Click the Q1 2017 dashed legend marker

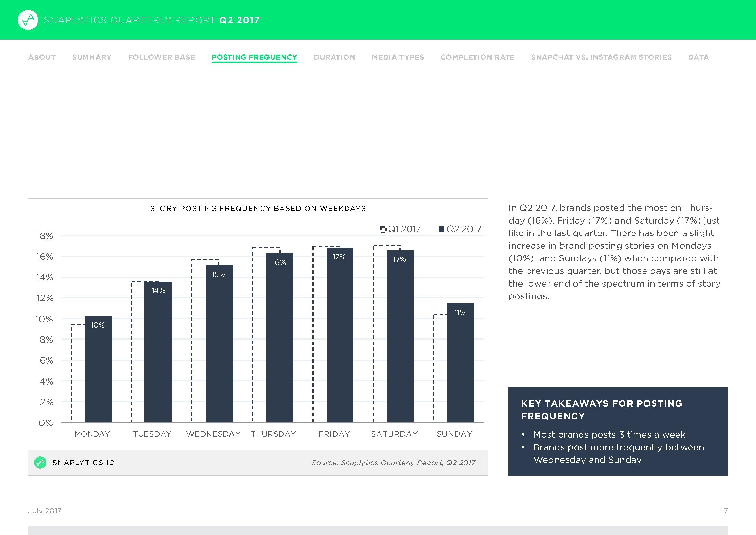[x=383, y=229]
